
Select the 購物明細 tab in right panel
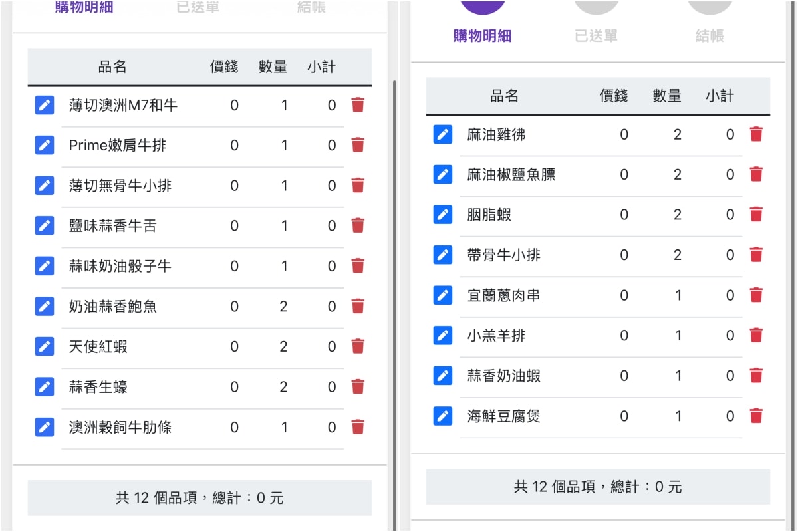(483, 36)
